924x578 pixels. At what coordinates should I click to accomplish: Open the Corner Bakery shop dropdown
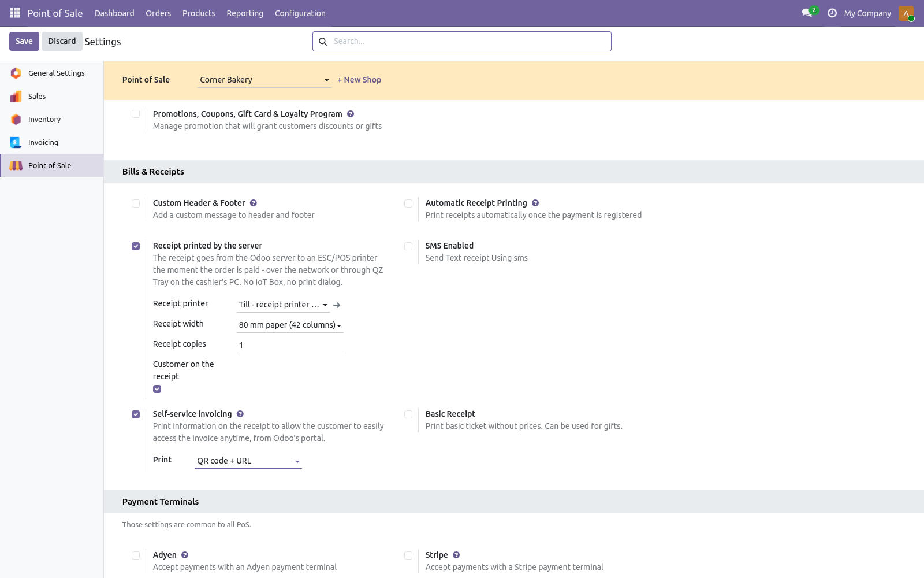pos(264,80)
